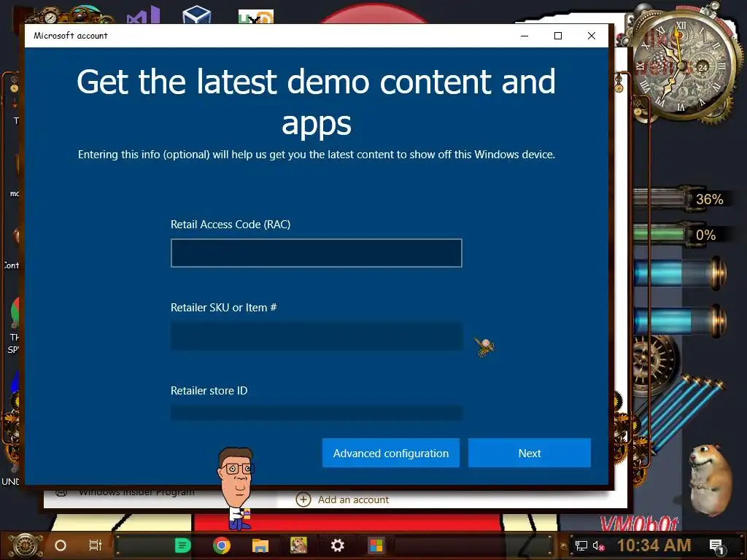The height and width of the screenshot is (560, 747).
Task: Click the 'Retailer store ID' label
Action: (x=209, y=391)
